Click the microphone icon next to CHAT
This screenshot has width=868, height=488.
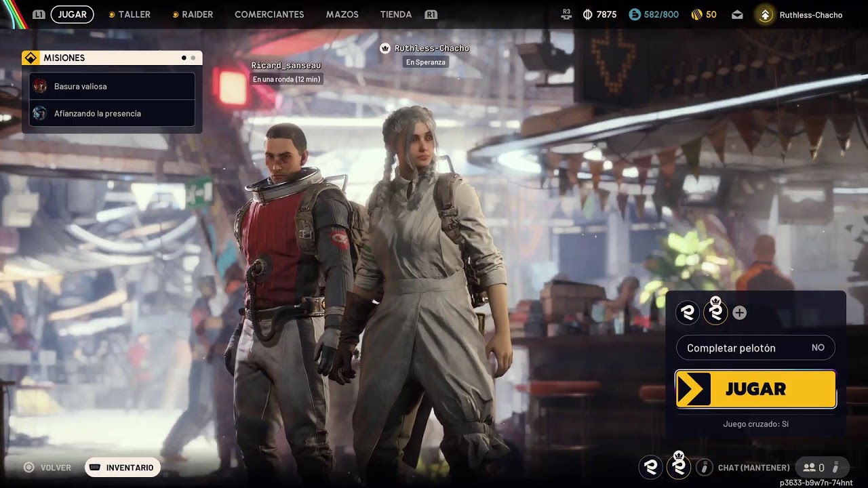(705, 467)
